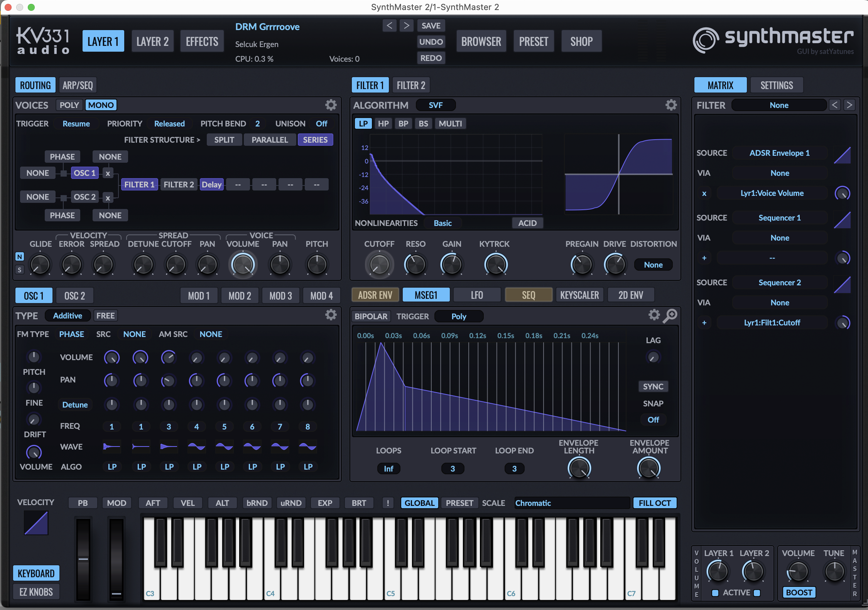Open the MSEG envelope settings gear
The width and height of the screenshot is (868, 610).
tap(654, 315)
